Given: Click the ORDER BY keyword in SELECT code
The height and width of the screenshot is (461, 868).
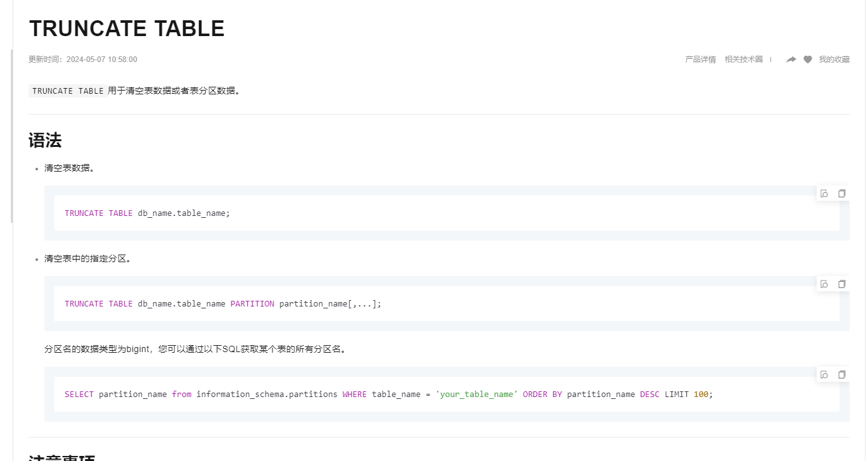Looking at the screenshot, I should click(x=542, y=395).
